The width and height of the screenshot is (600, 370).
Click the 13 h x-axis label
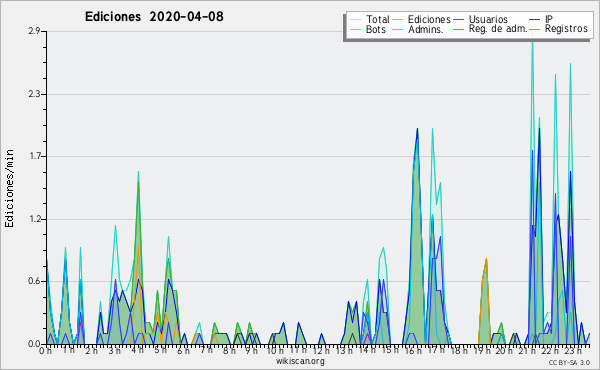coord(344,350)
